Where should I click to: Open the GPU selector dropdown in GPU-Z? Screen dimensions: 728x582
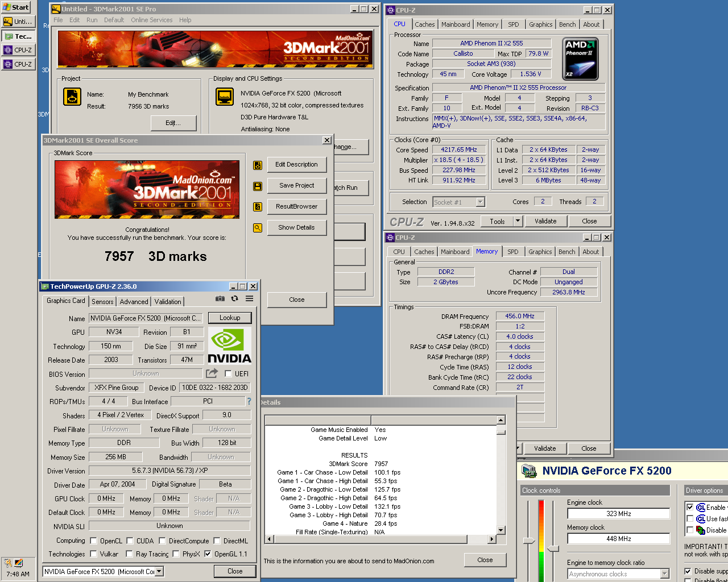(x=159, y=572)
